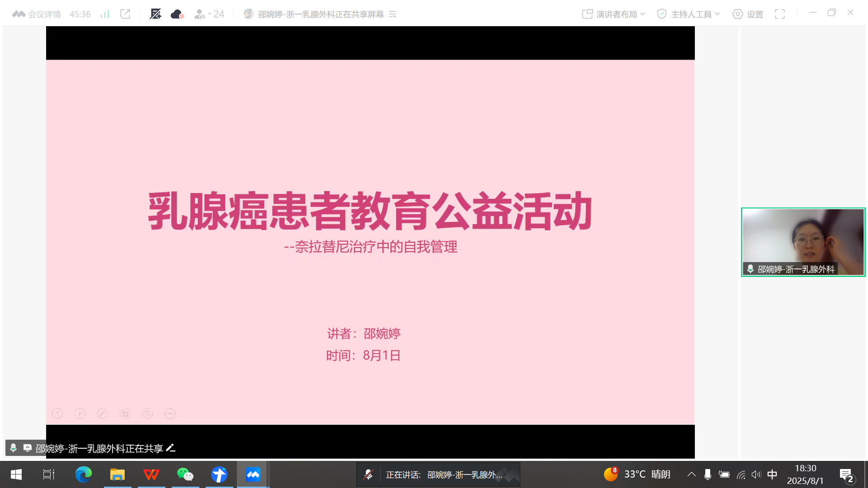Open the slide thumbnail browser icon

click(x=125, y=413)
